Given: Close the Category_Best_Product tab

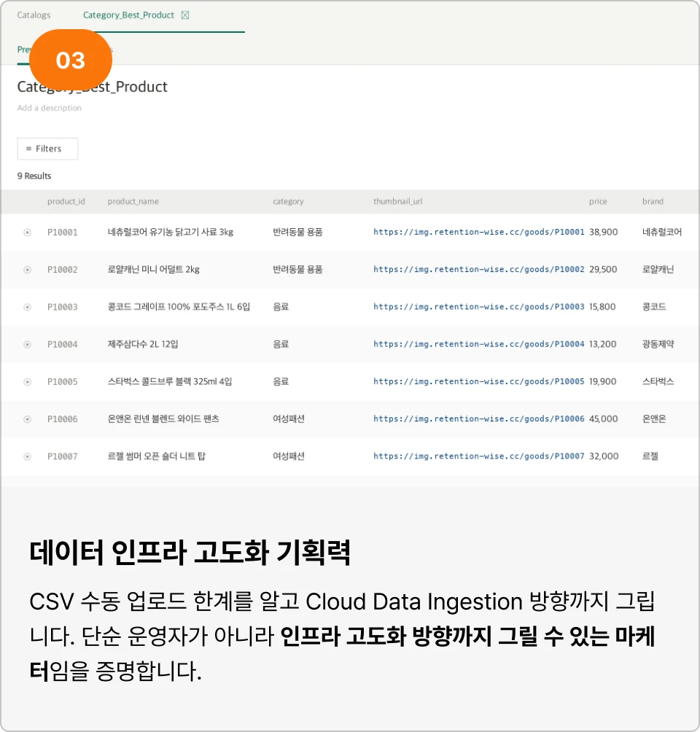Looking at the screenshot, I should tap(185, 15).
